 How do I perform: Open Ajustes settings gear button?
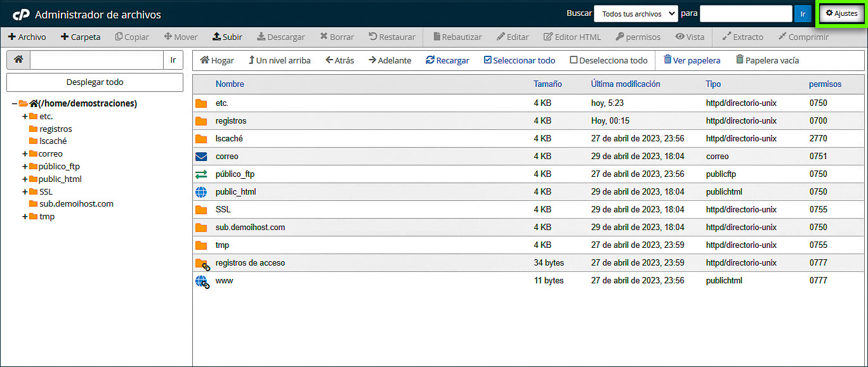click(x=841, y=13)
